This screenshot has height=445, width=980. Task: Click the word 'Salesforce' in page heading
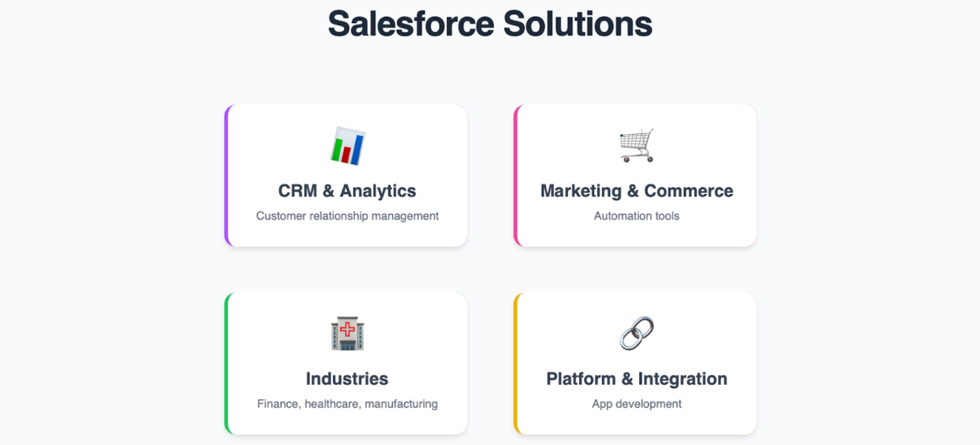coord(411,24)
